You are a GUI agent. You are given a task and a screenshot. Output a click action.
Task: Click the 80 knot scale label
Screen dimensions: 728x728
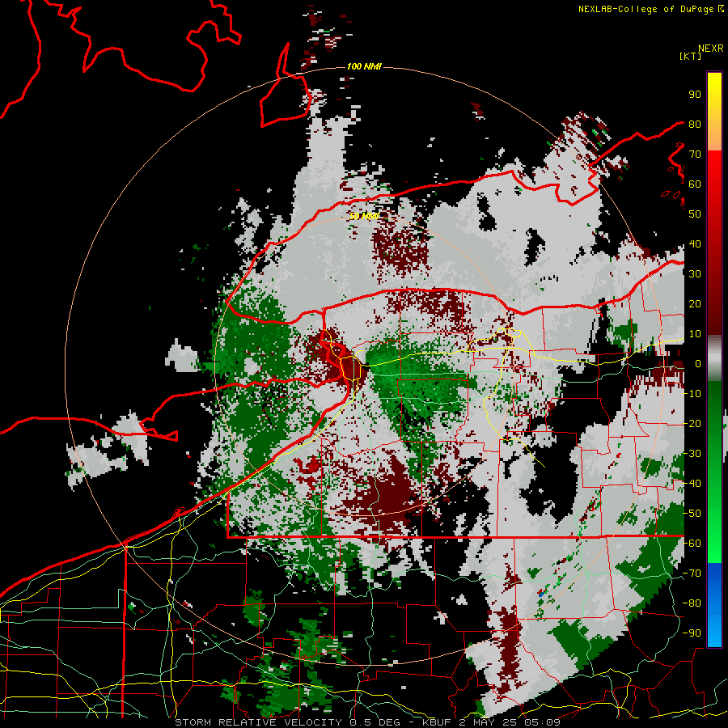point(695,125)
